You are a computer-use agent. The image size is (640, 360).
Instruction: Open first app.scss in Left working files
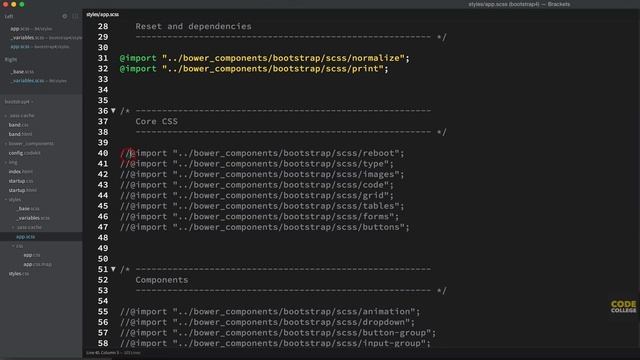[x=31, y=29]
